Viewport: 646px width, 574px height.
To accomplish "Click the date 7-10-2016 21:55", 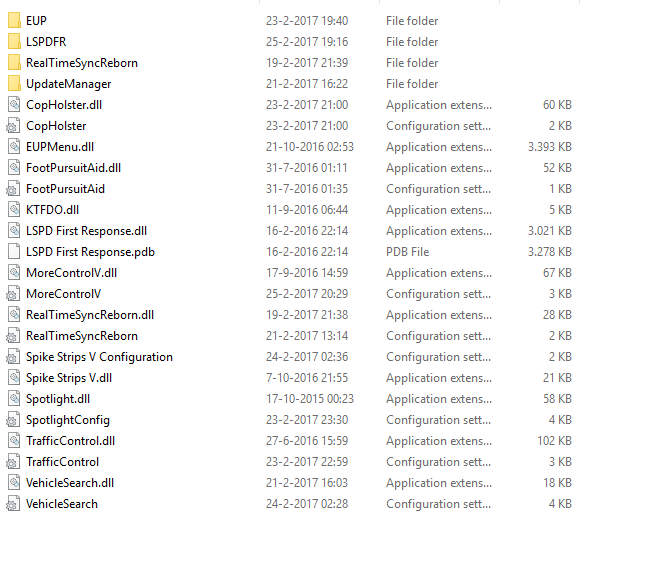I will coord(307,378).
